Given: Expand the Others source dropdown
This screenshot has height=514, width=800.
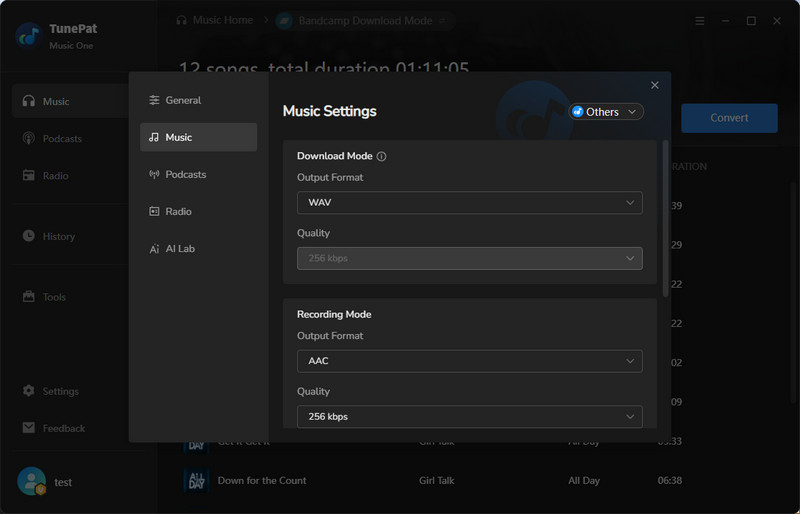Looking at the screenshot, I should 606,112.
